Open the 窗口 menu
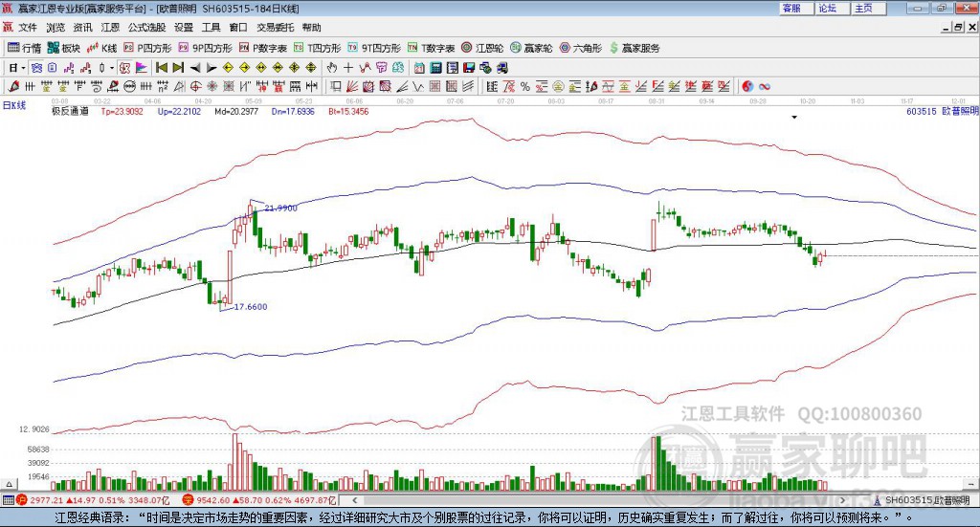980x527 pixels. [238, 28]
